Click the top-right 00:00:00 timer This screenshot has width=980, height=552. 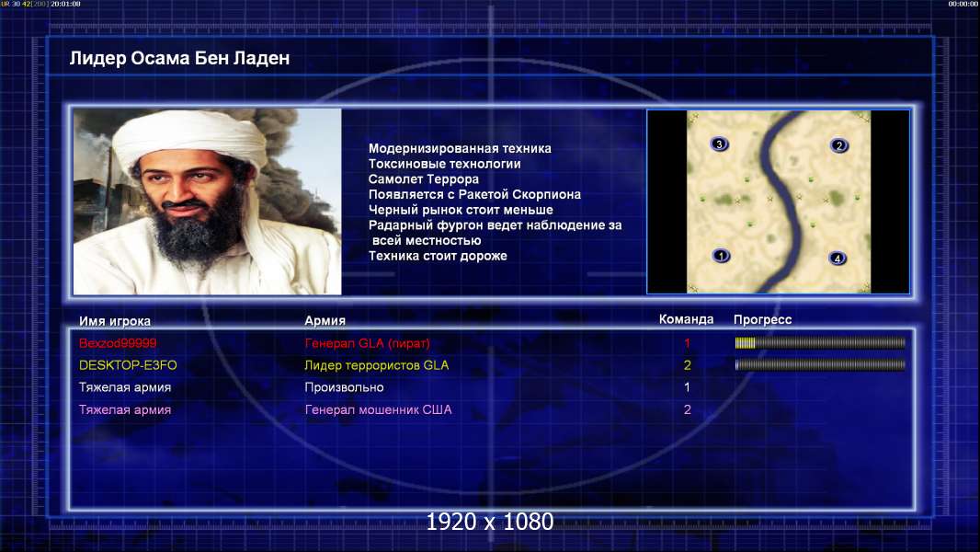tap(963, 4)
